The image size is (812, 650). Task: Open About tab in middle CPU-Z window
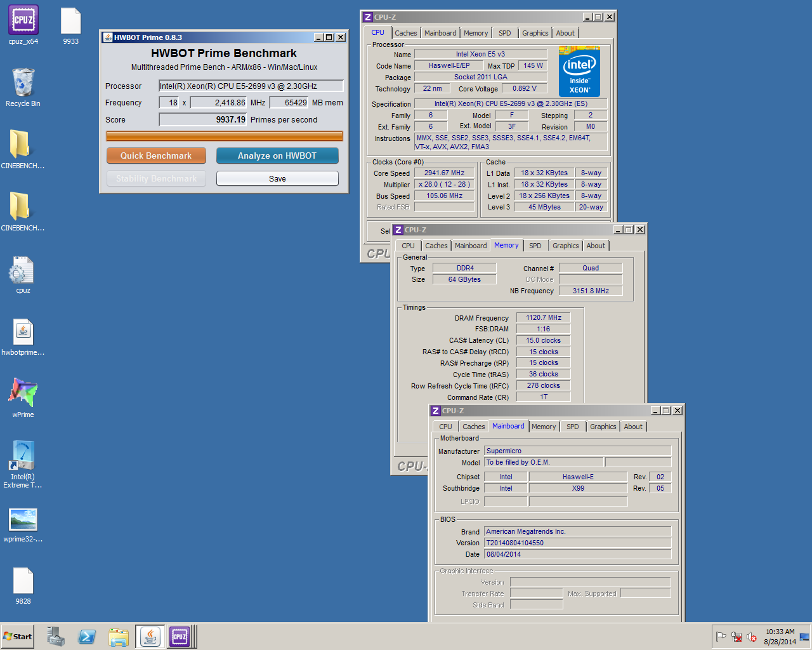pos(596,246)
